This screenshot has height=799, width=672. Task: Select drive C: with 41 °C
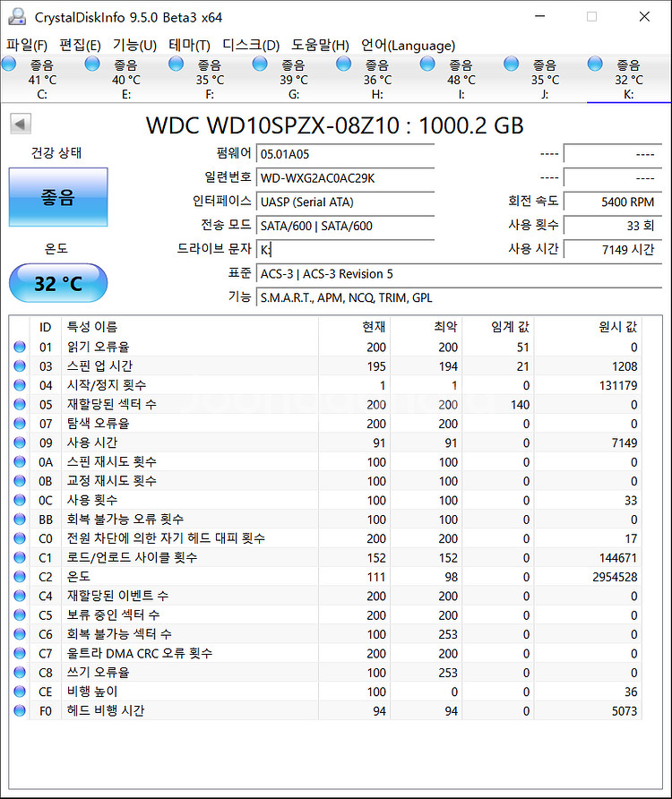[x=42, y=79]
